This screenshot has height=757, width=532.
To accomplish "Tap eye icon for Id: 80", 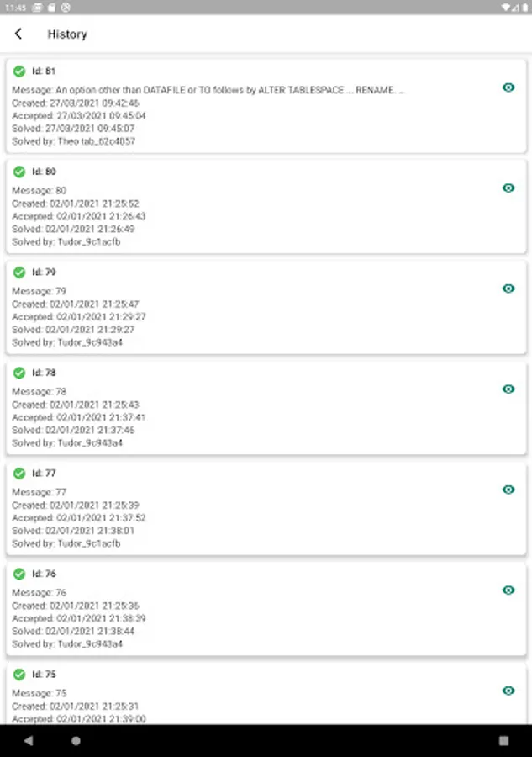I will [508, 188].
